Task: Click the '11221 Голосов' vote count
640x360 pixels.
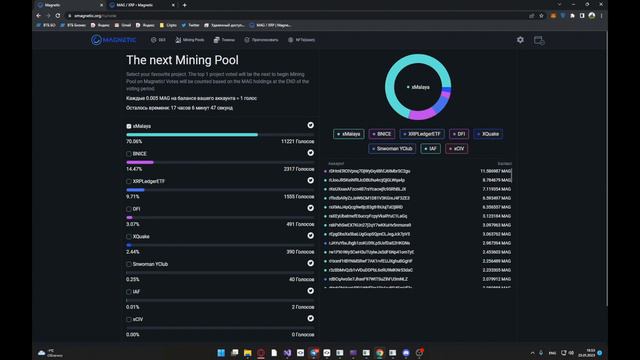Action: [298, 142]
